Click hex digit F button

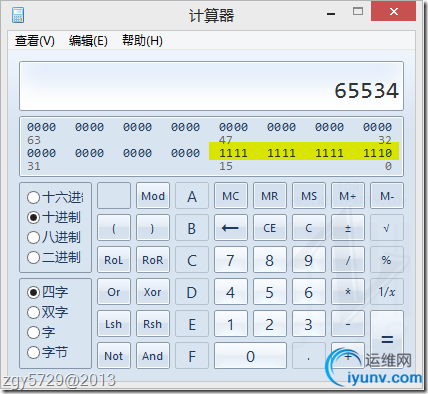click(192, 356)
